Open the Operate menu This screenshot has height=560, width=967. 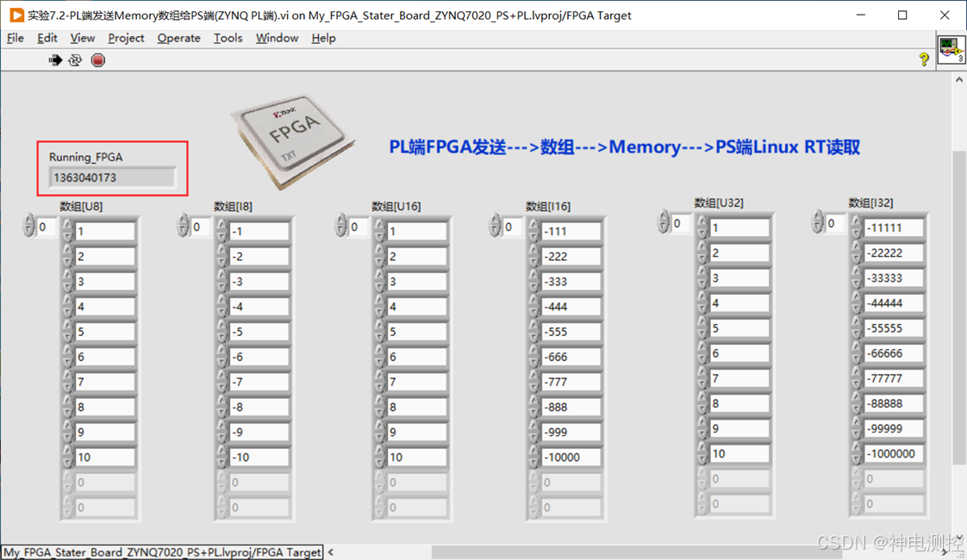(x=179, y=38)
